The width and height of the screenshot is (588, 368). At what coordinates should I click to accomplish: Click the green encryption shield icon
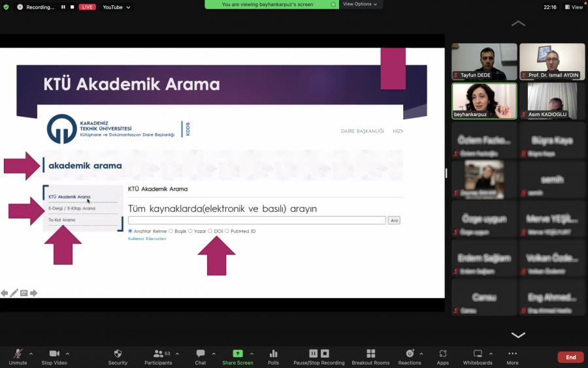(x=6, y=7)
